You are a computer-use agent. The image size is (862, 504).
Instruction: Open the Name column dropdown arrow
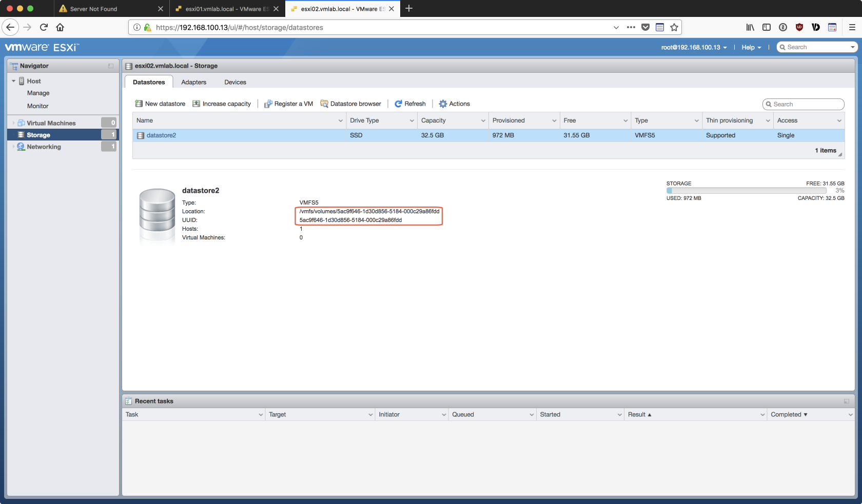point(341,121)
